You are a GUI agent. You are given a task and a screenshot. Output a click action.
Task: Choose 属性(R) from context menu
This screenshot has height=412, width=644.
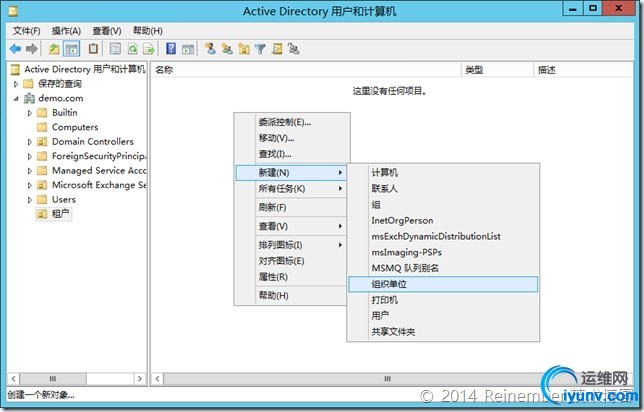coord(291,277)
